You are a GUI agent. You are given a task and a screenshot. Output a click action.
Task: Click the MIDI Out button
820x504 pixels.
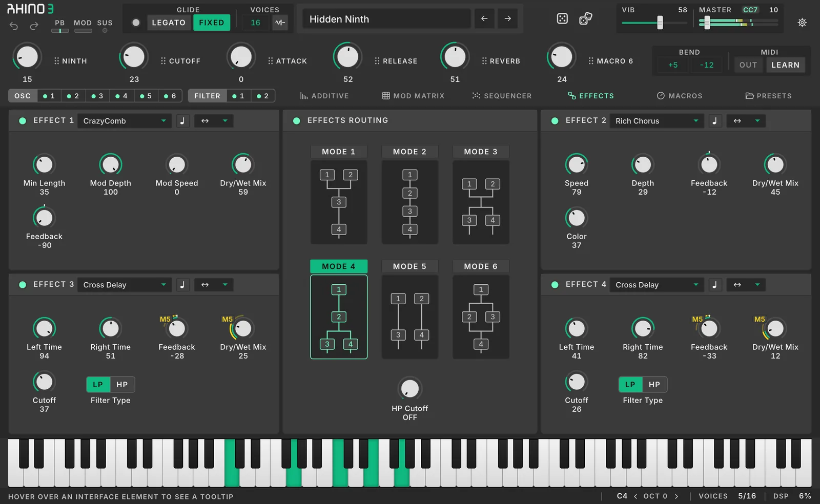coord(748,65)
